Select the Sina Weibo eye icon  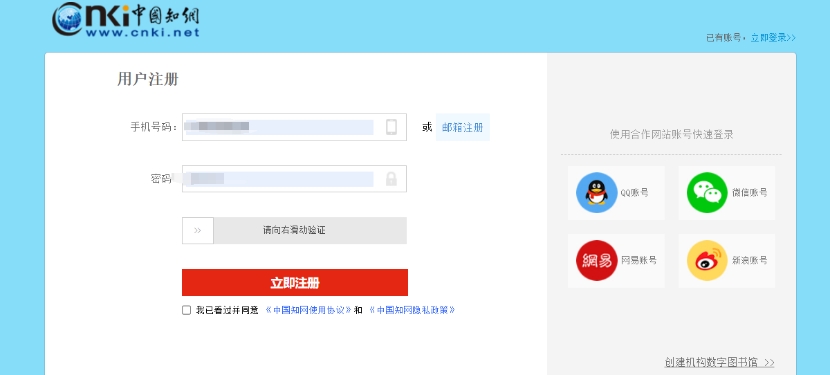coord(708,261)
